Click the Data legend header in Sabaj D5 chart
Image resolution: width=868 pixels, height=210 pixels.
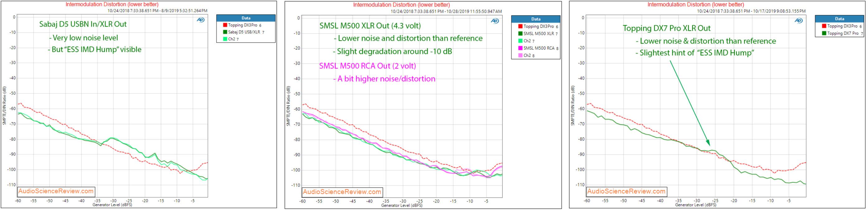point(246,18)
